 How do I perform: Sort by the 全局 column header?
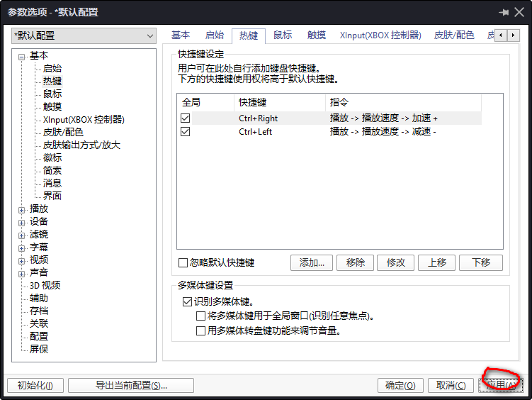pyautogui.click(x=205, y=102)
